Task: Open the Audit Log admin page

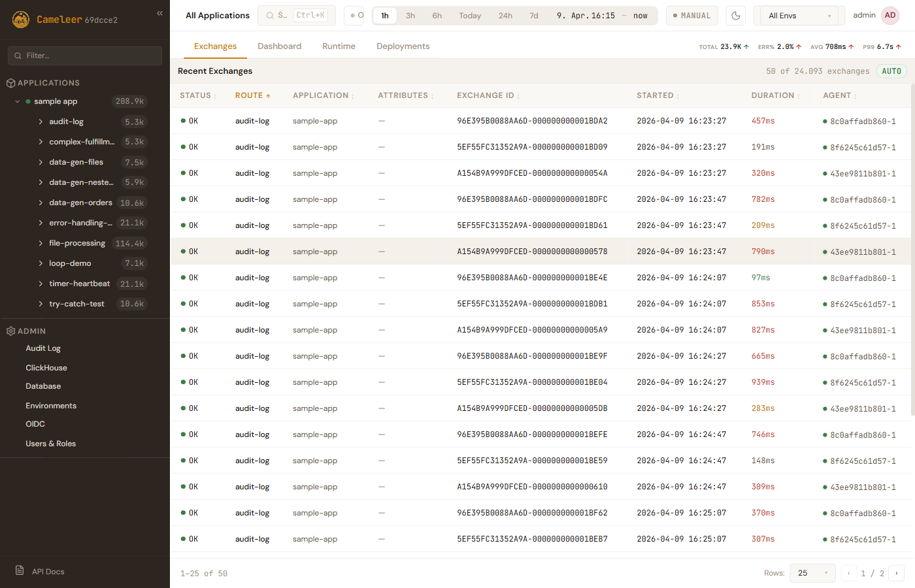Action: (43, 348)
